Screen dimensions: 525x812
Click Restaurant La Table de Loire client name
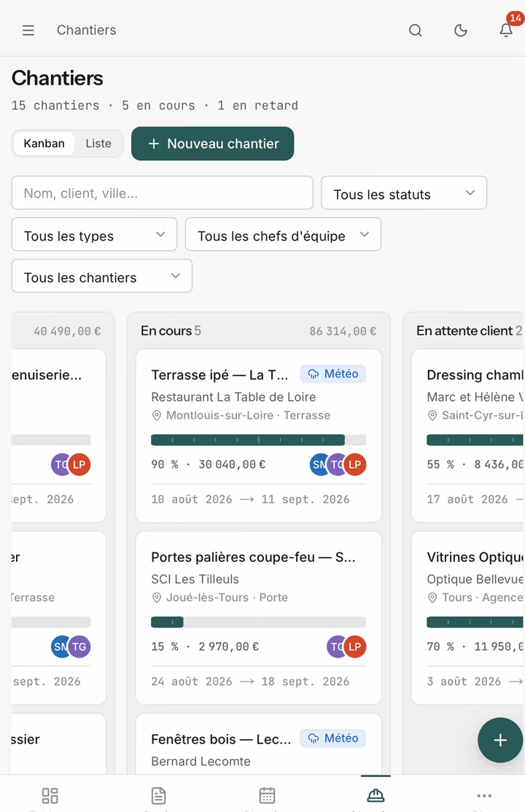point(234,397)
